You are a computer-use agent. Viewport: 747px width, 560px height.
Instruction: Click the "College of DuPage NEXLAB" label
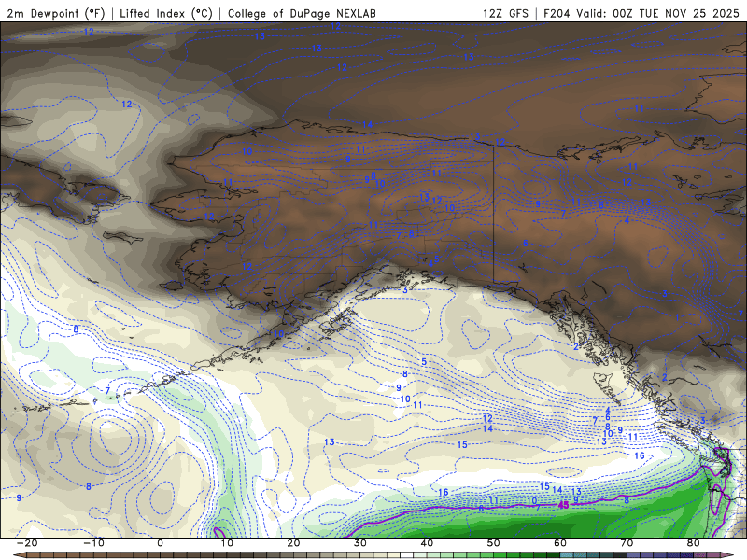point(302,13)
